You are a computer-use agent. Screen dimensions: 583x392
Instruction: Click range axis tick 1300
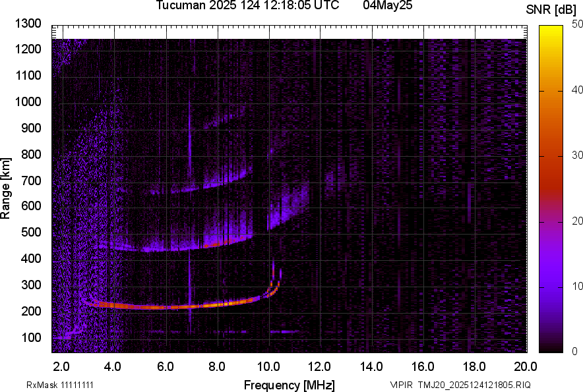point(28,24)
